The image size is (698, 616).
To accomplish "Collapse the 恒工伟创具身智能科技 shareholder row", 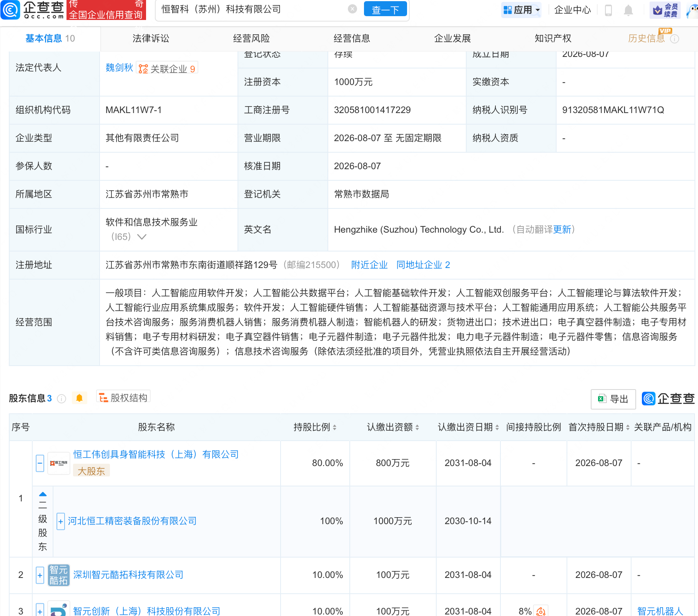I will click(40, 463).
